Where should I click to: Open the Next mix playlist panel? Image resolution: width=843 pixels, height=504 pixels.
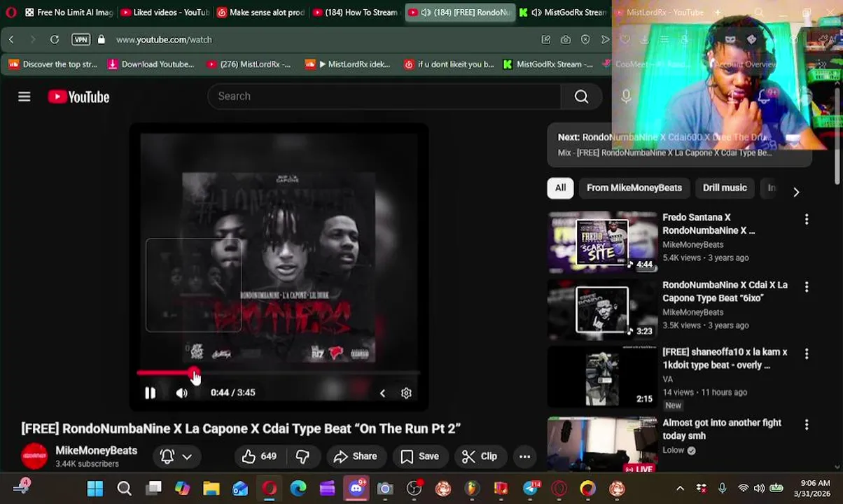(x=679, y=145)
